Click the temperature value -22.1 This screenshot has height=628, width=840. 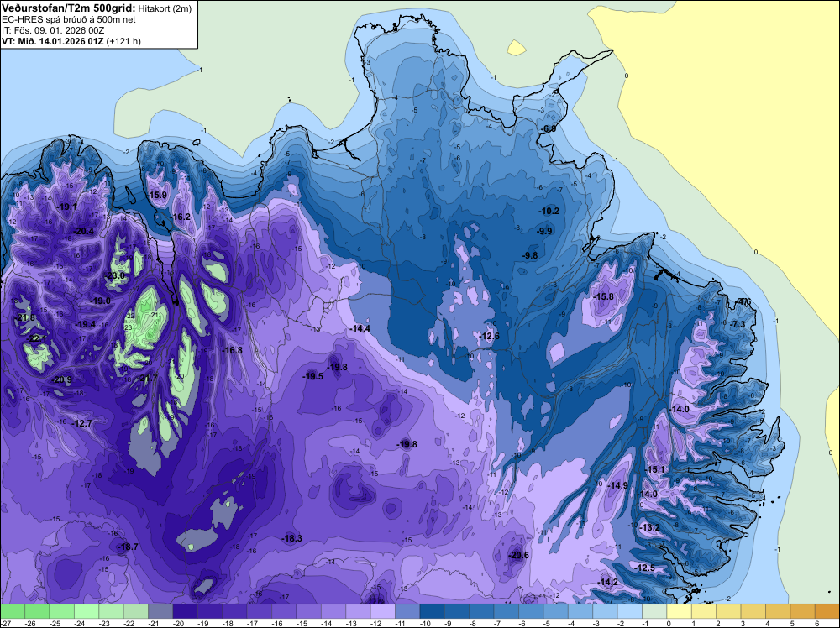click(38, 338)
